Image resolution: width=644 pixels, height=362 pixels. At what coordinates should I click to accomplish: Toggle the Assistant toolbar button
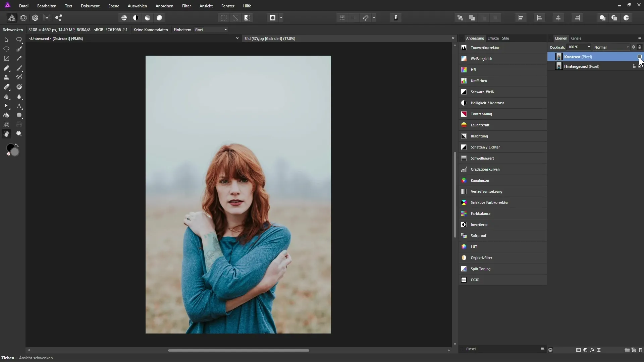pyautogui.click(x=396, y=18)
